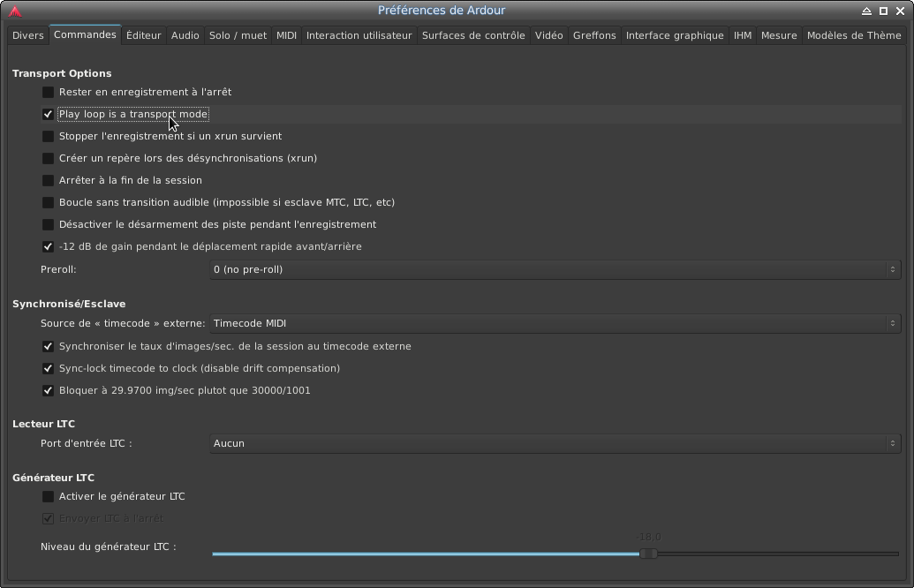Uncheck Synchroniser le taux d'images/sec. option
This screenshot has height=588, width=914.
(48, 347)
